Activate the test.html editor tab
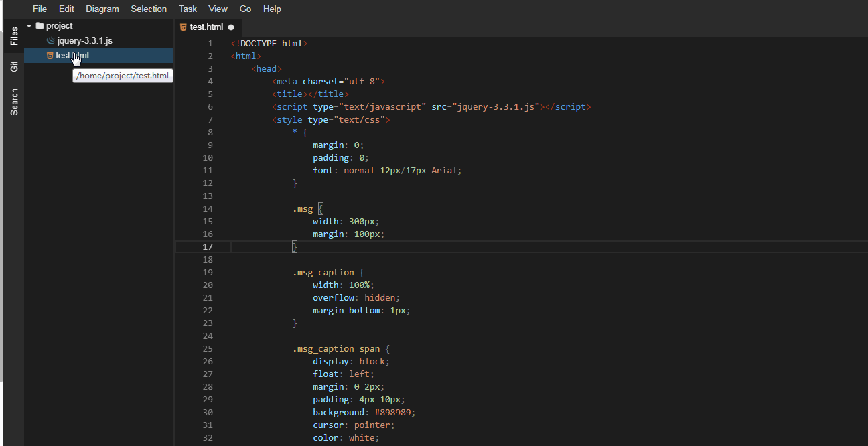This screenshot has height=446, width=868. (208, 27)
